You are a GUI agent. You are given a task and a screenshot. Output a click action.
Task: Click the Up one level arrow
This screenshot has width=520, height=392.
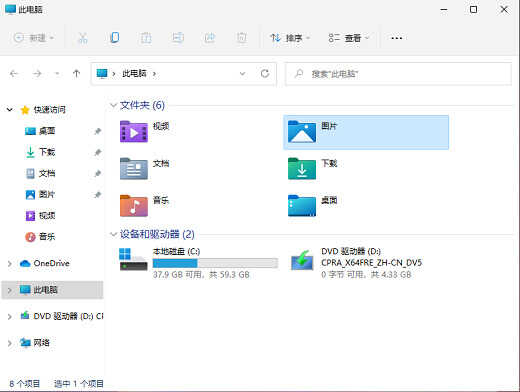76,74
